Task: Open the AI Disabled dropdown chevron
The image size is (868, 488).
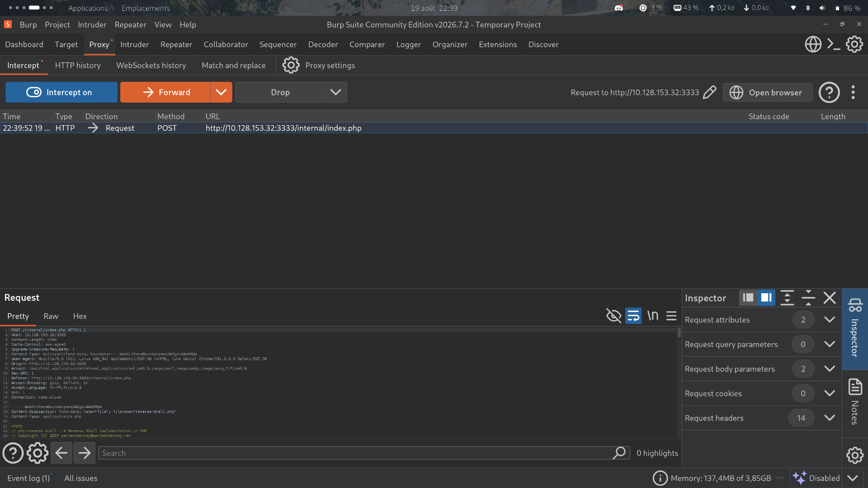Action: click(x=853, y=478)
